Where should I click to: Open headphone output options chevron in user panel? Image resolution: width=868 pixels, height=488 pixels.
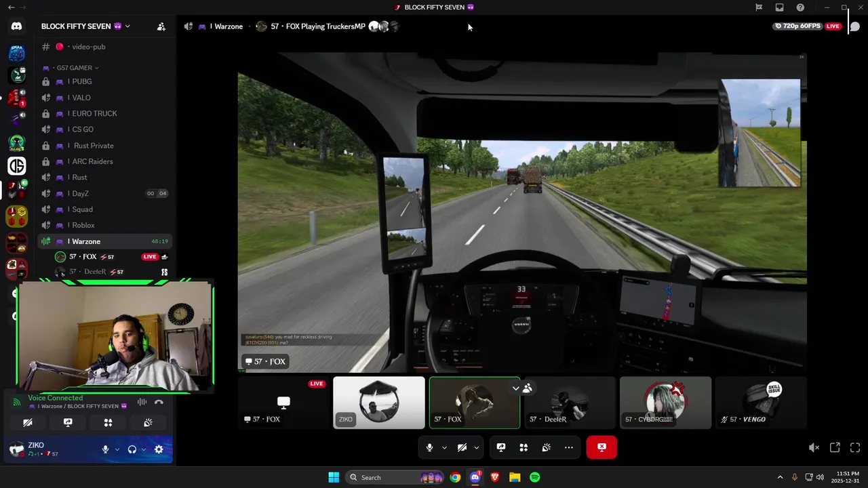(144, 449)
